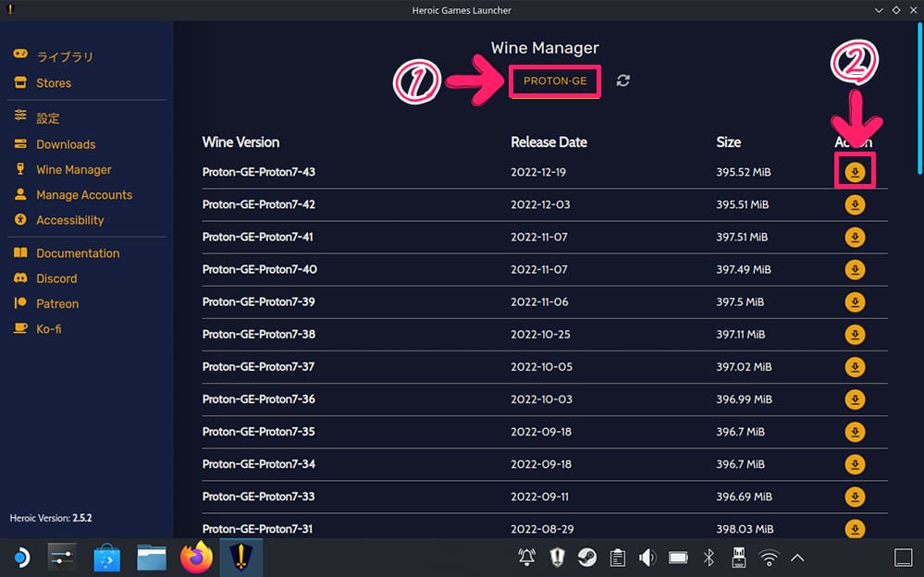Maximize the Heroic Games Launcher window
924x577 pixels.
(896, 10)
